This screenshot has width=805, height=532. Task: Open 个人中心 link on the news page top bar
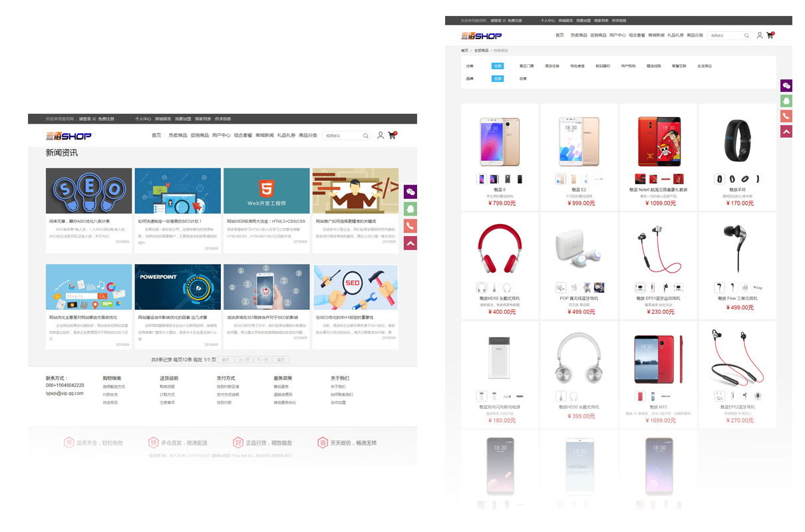[x=143, y=119]
